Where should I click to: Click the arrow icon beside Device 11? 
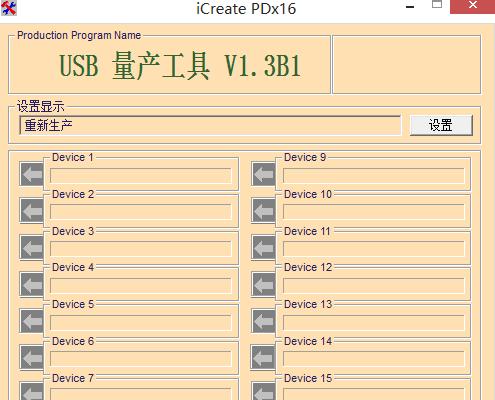tap(263, 248)
